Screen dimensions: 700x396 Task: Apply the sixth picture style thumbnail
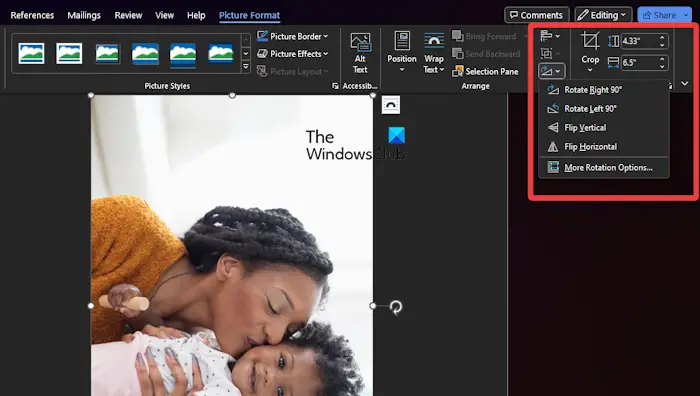click(x=221, y=54)
